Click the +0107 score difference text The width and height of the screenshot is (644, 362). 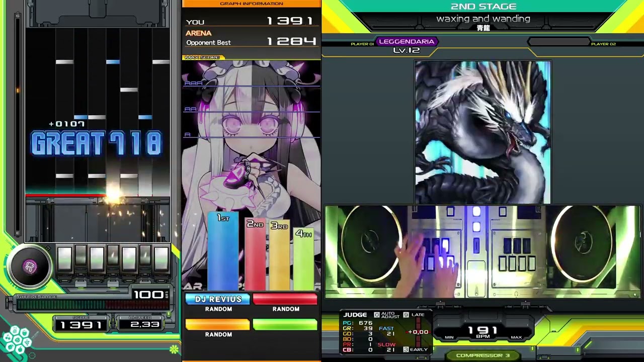67,124
